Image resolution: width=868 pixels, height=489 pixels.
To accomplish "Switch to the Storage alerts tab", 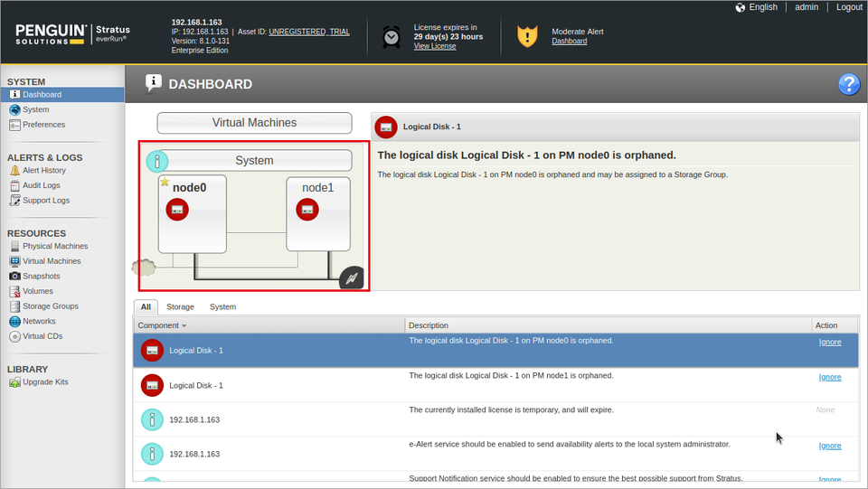I will [181, 307].
